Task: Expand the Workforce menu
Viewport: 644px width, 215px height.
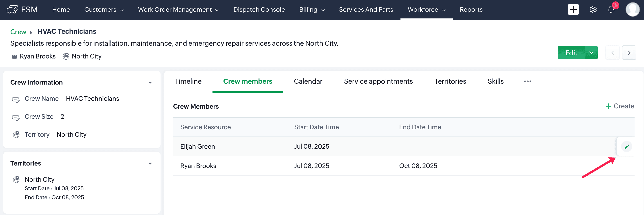Action: 426,9
